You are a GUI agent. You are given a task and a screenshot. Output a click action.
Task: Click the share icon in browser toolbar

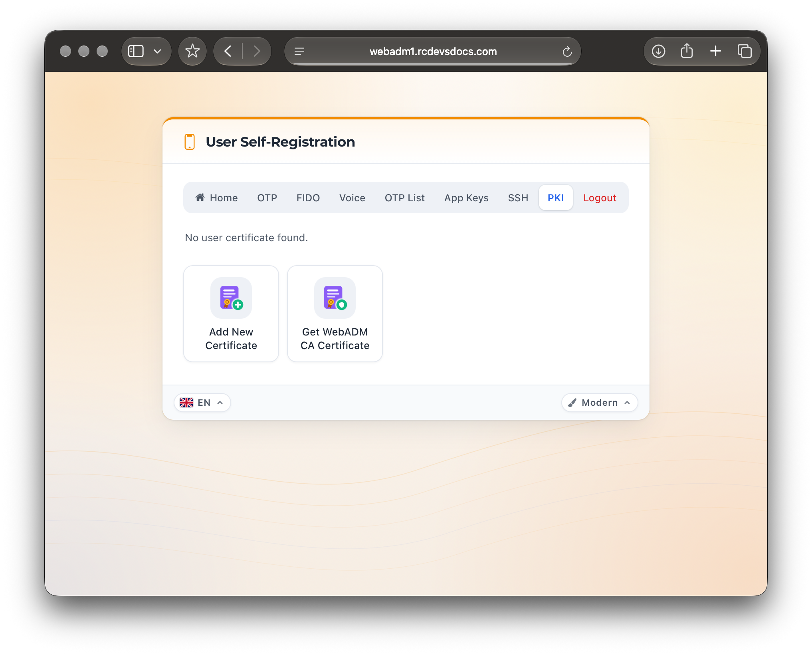click(x=687, y=51)
